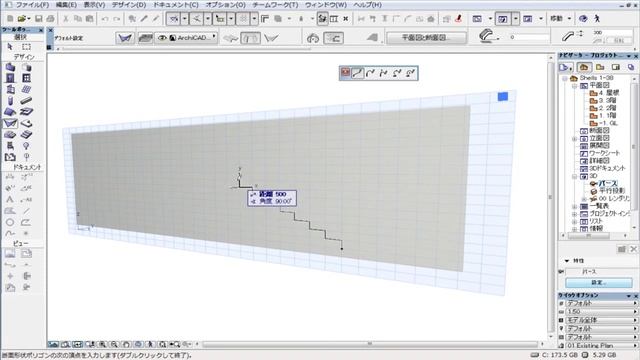Open the ヘルプ(H) menu
This screenshot has width=640, height=360.
coord(367,5)
